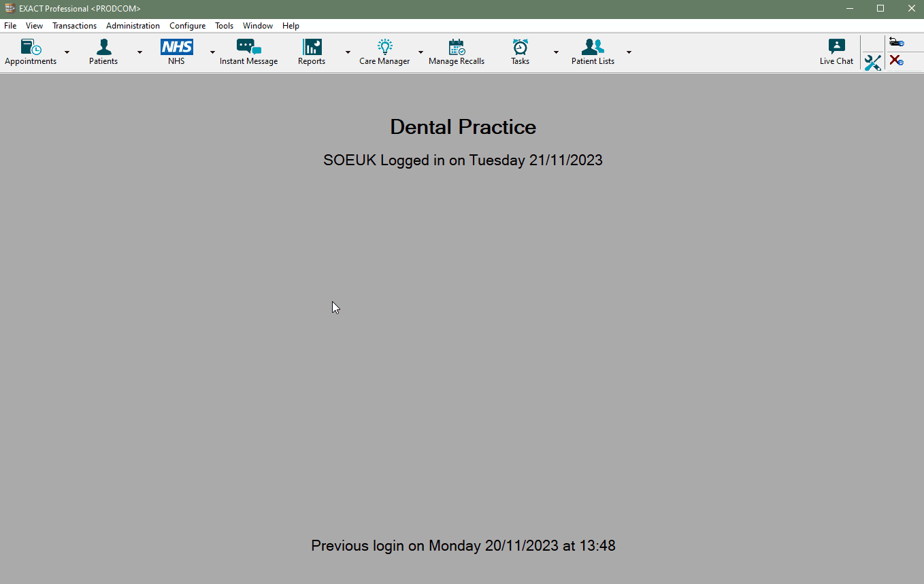This screenshot has height=584, width=924.
Task: Maximize the EXACT Professional window
Action: pos(880,8)
